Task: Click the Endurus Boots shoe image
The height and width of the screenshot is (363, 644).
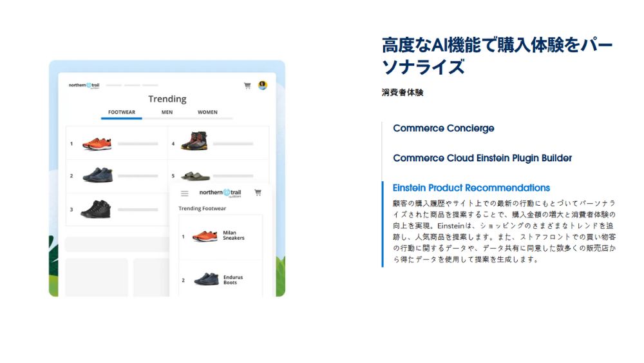Action: 206,279
